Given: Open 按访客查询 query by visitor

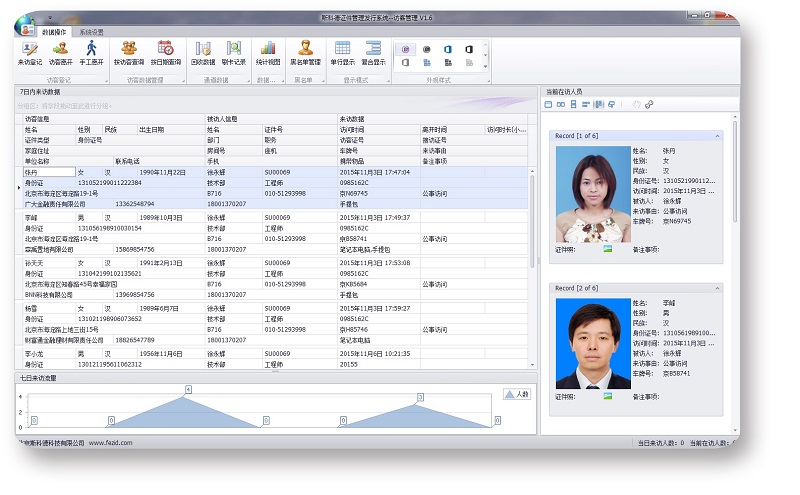Looking at the screenshot, I should click(x=129, y=54).
